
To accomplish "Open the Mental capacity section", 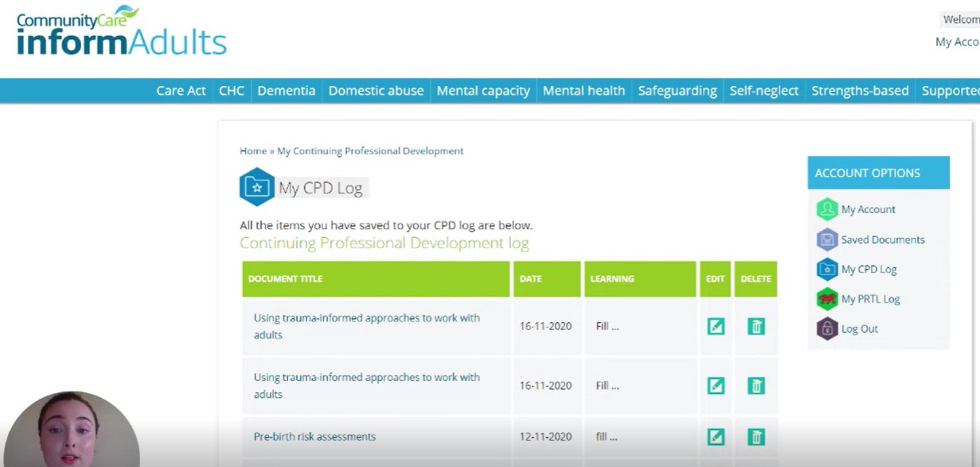I will [x=482, y=91].
